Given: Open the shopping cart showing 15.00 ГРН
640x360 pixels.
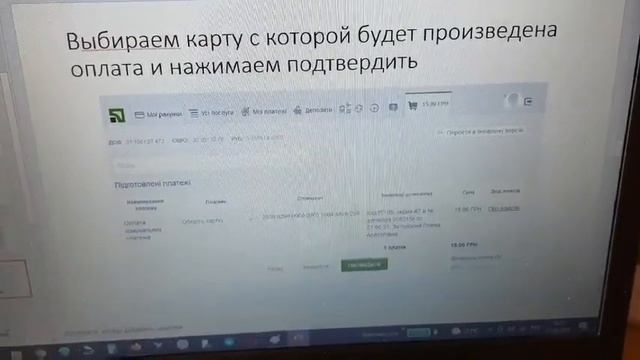Looking at the screenshot, I should point(428,105).
